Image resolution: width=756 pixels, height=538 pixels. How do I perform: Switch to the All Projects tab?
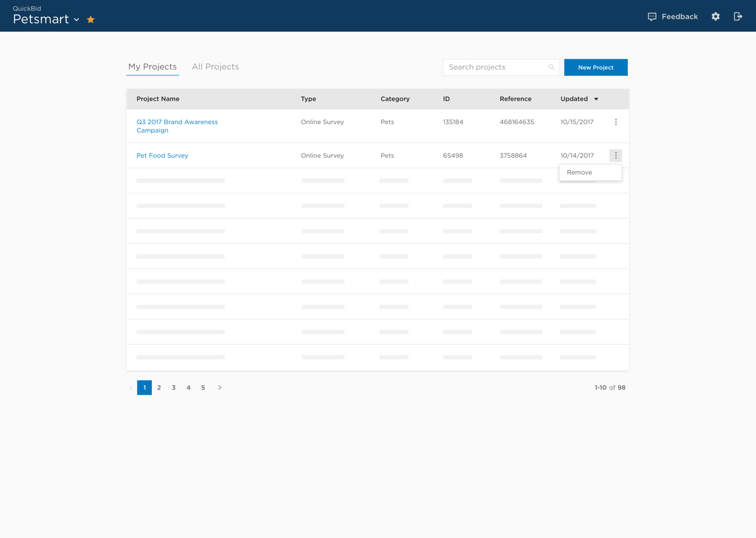(215, 66)
